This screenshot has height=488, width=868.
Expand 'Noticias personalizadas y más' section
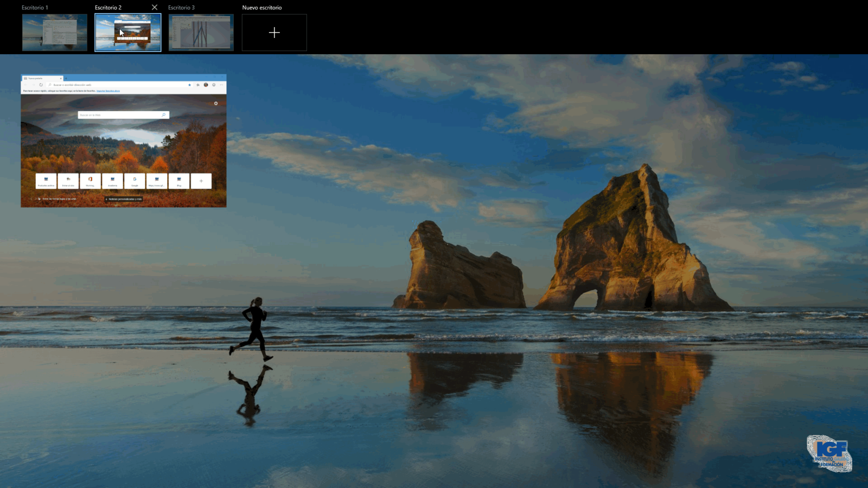coord(124,199)
